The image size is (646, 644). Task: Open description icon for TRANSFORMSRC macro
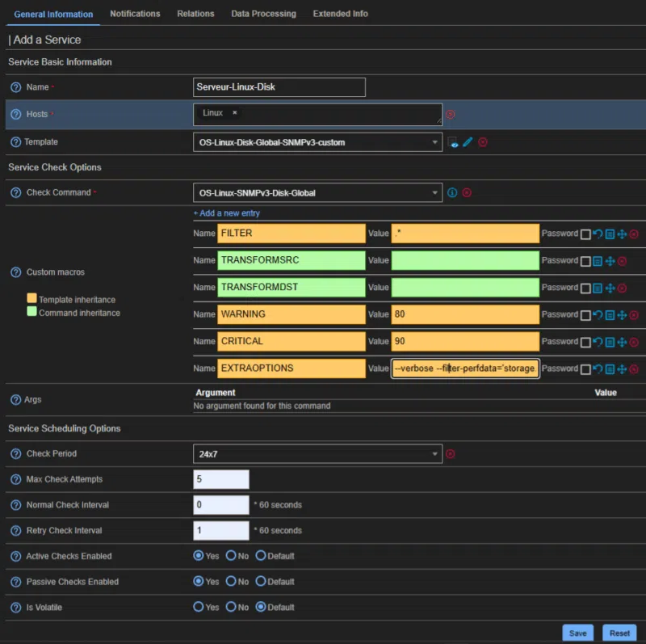tap(598, 261)
